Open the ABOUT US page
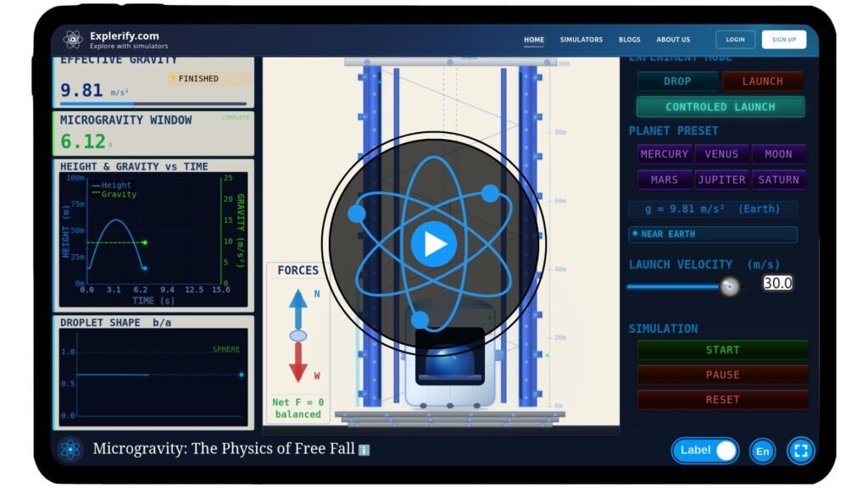 673,40
